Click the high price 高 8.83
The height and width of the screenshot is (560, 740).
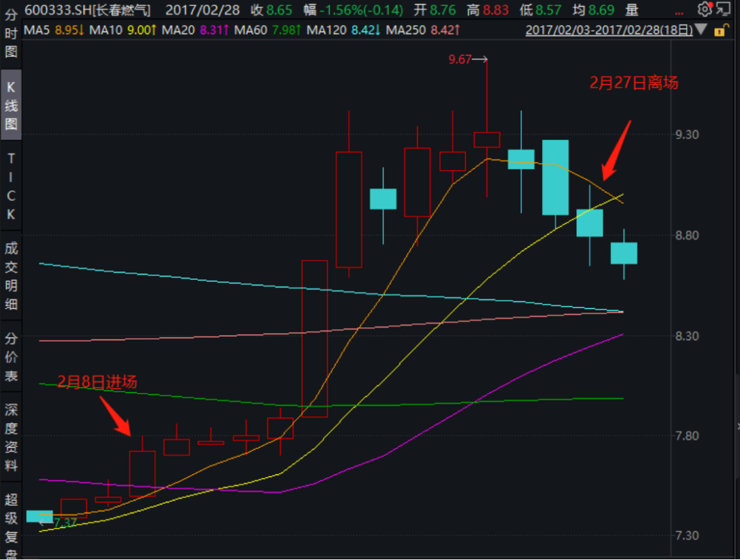[x=488, y=10]
